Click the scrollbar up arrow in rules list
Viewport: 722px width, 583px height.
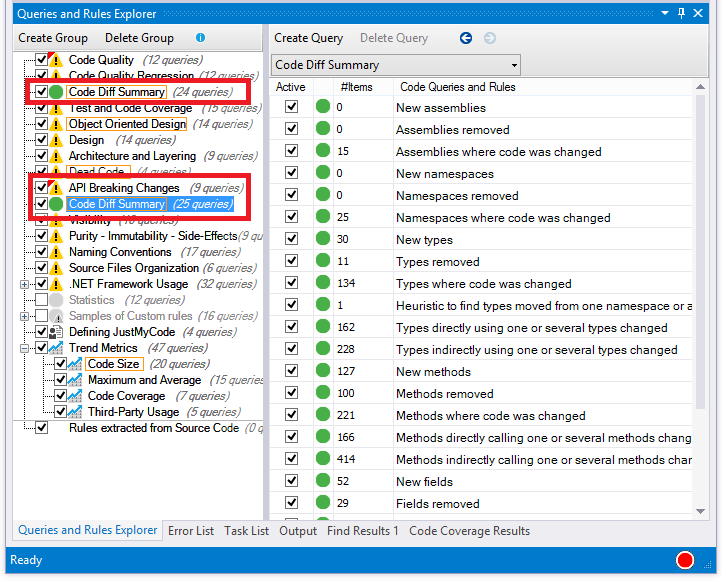(700, 87)
